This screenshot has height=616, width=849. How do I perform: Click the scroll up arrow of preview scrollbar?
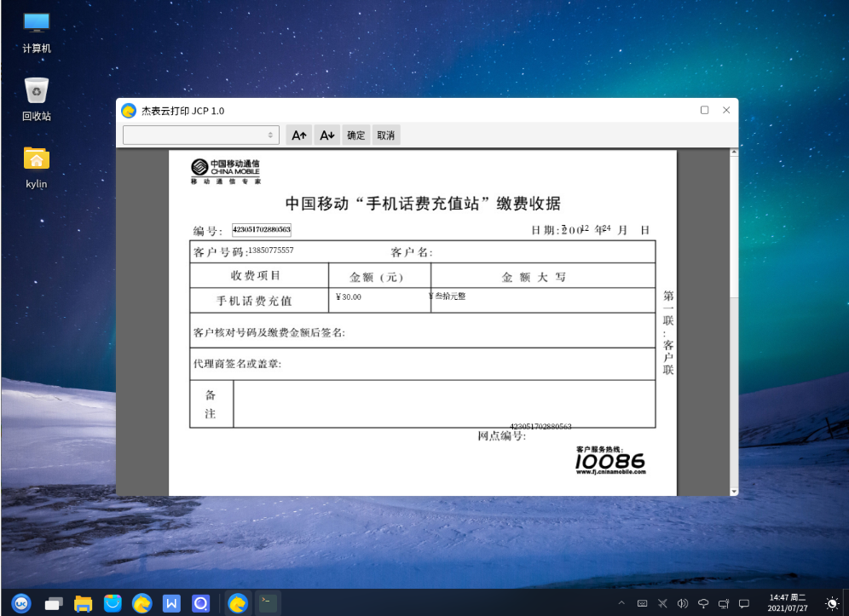734,153
